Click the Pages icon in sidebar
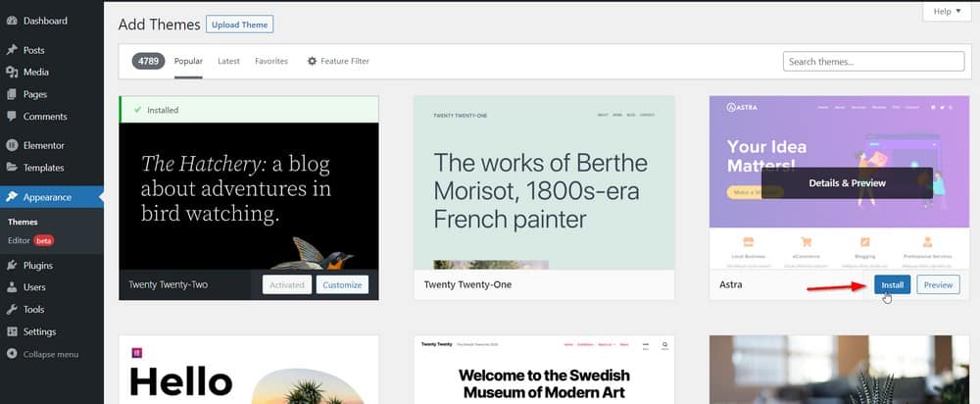The image size is (980, 404). [12, 94]
